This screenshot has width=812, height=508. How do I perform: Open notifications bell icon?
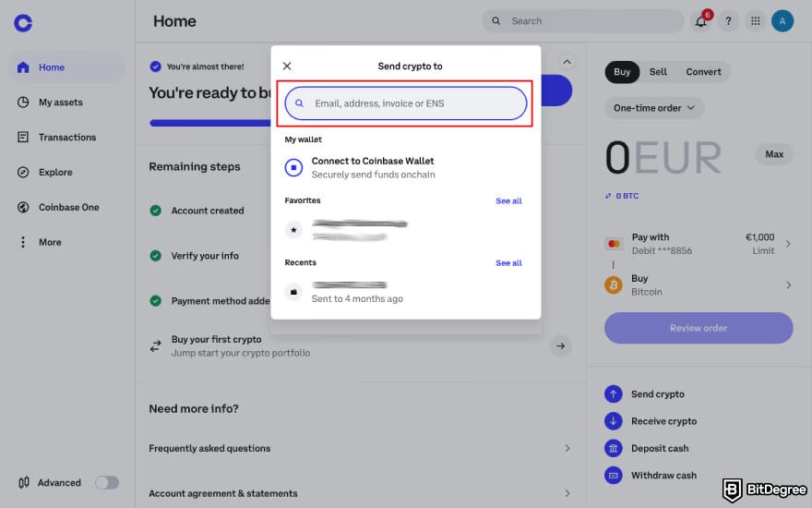click(x=700, y=21)
